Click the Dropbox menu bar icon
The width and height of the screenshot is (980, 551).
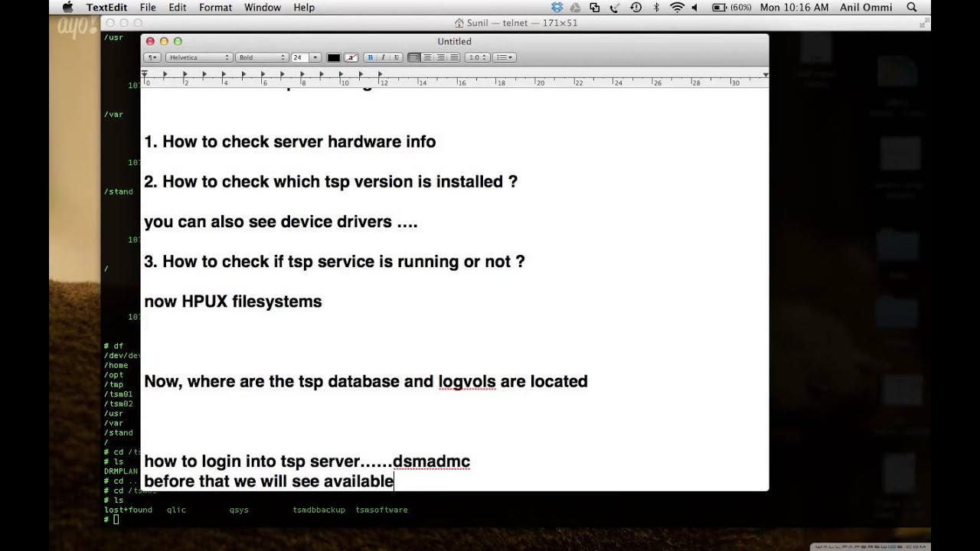click(557, 8)
